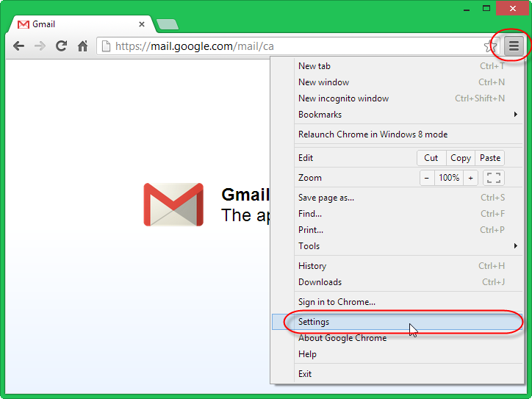Reload the page with refresh icon
Screen dimensions: 532x399
[x=61, y=46]
